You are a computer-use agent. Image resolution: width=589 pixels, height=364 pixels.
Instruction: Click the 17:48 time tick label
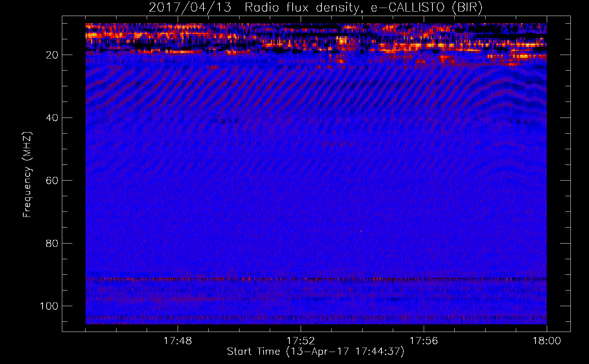pos(178,341)
